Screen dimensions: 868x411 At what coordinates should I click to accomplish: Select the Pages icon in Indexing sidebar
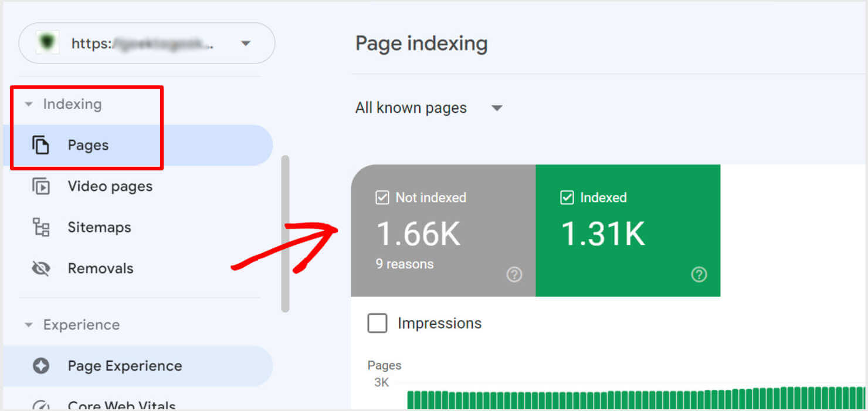41,145
